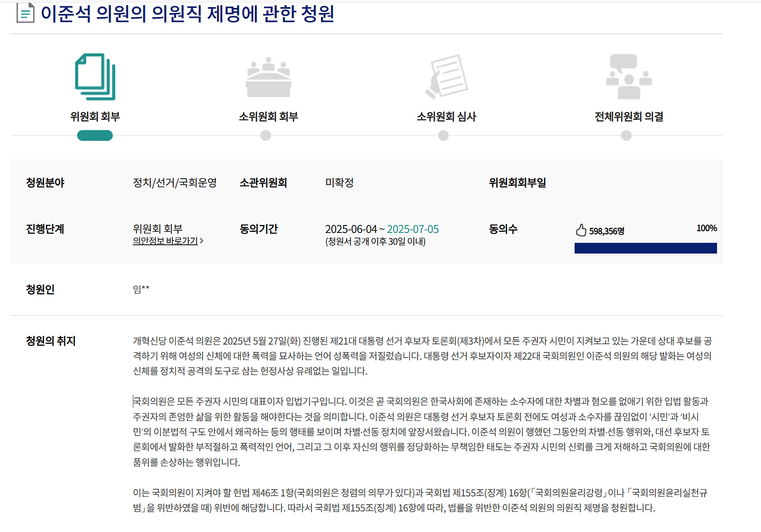Select the 소위원회 회부 step label

(x=268, y=116)
